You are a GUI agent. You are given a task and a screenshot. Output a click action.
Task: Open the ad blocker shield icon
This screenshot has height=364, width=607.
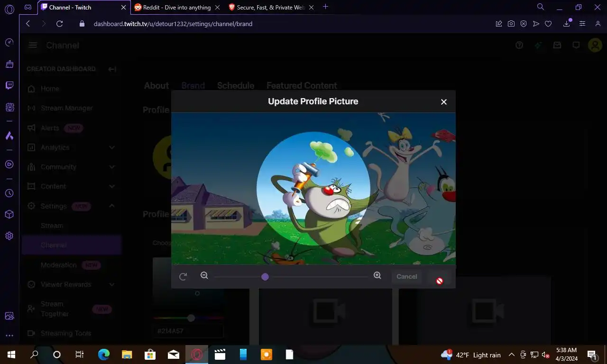(x=524, y=24)
